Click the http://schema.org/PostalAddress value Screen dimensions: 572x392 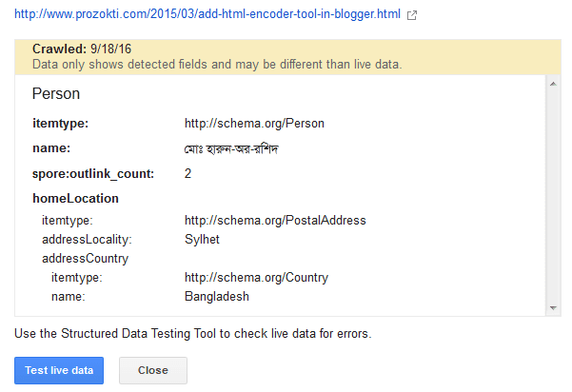coord(275,220)
